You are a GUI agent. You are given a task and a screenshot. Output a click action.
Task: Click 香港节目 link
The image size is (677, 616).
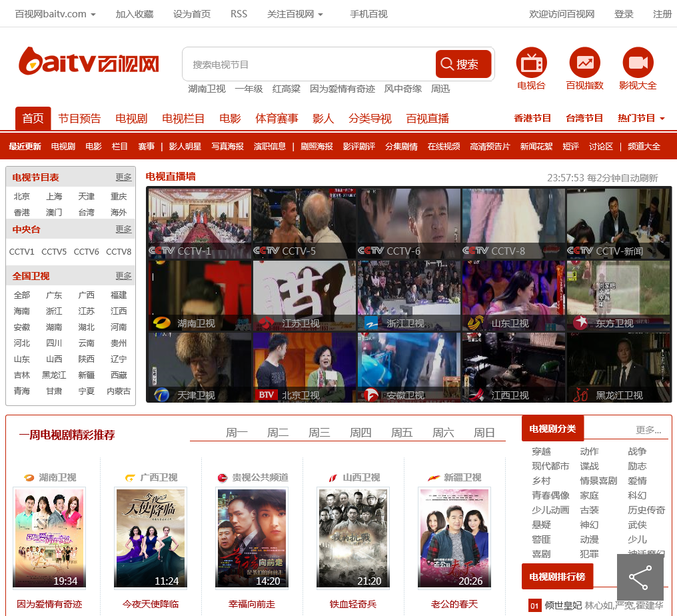tap(532, 118)
